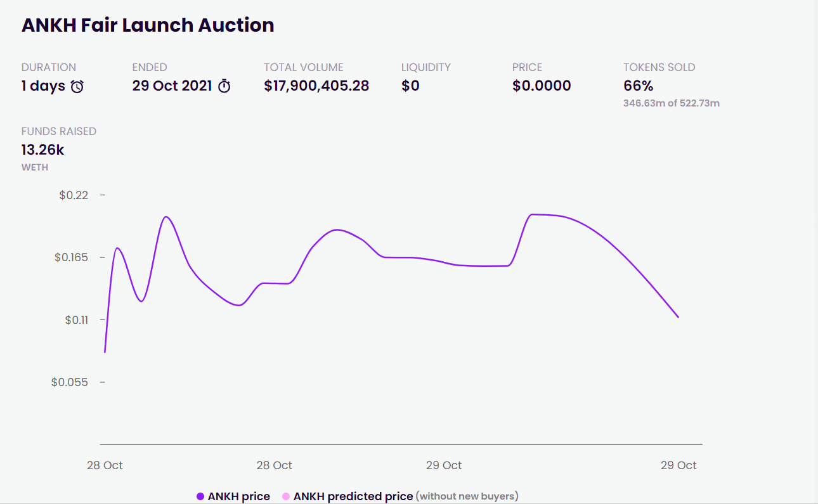The image size is (818, 504).
Task: Click the $0.11 y-axis tick label
Action: (76, 320)
